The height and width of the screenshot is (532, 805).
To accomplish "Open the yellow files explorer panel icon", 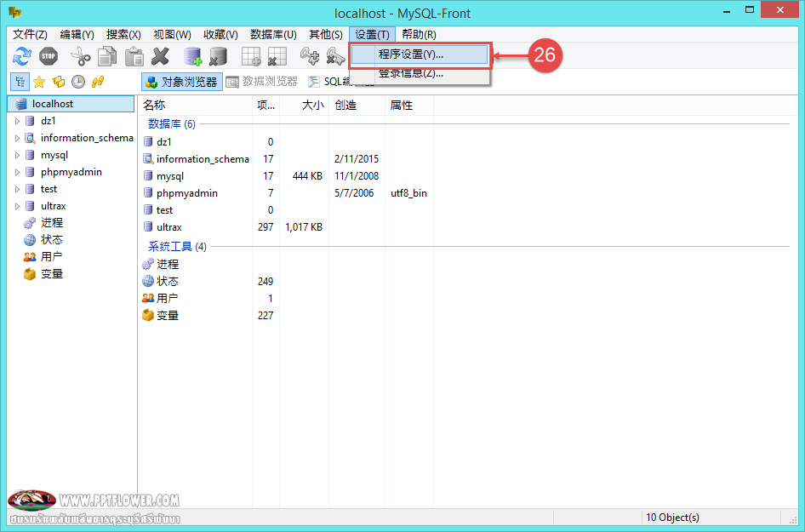I will [x=59, y=82].
